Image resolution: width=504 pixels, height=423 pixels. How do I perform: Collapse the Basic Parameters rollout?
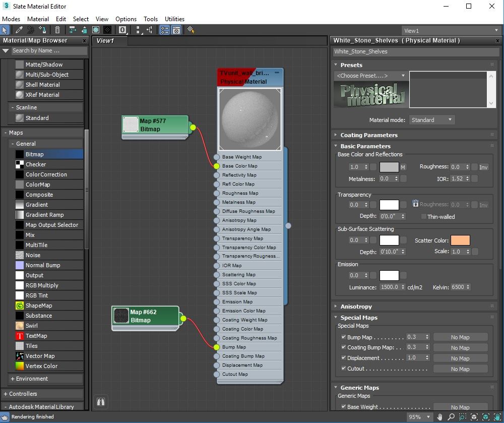pos(335,146)
